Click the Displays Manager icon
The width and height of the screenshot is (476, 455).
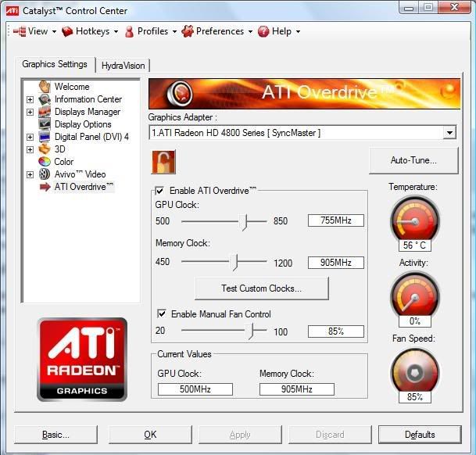click(x=45, y=112)
